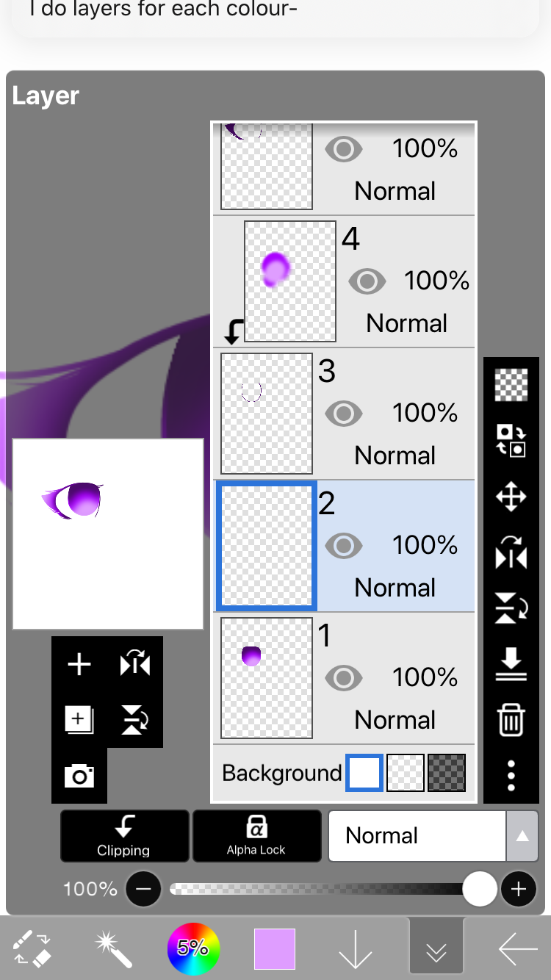Choose the transparent checkered background option

(x=406, y=773)
